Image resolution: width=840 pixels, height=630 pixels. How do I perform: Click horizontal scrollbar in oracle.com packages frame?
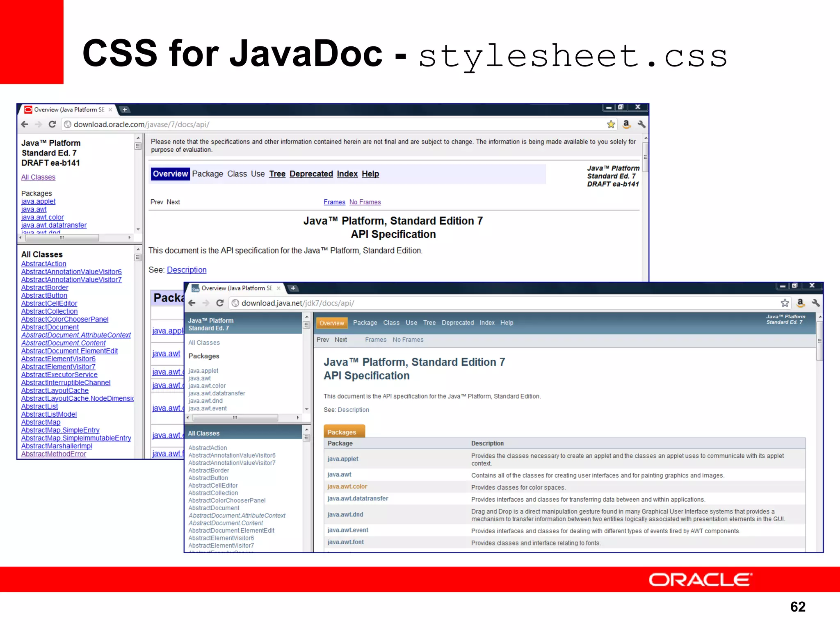click(x=62, y=237)
